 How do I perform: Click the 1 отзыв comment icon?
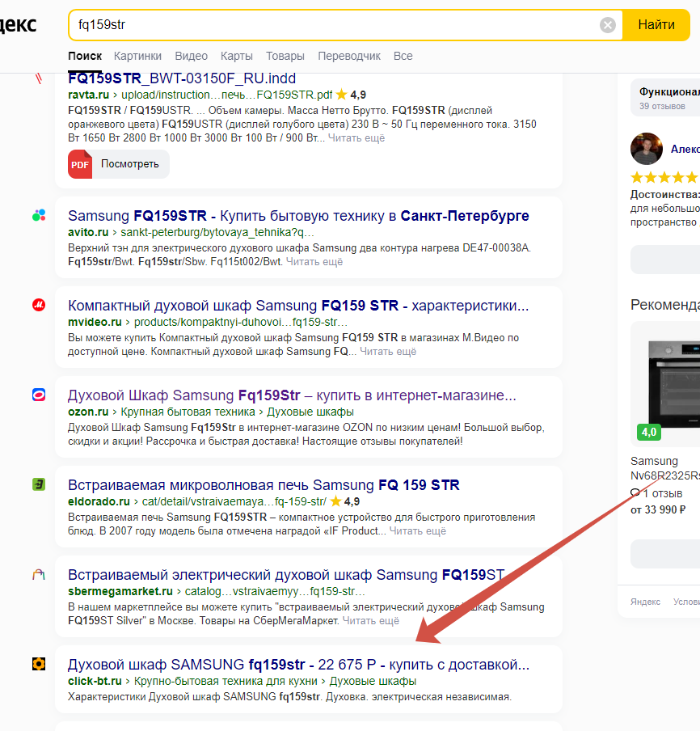pos(635,492)
